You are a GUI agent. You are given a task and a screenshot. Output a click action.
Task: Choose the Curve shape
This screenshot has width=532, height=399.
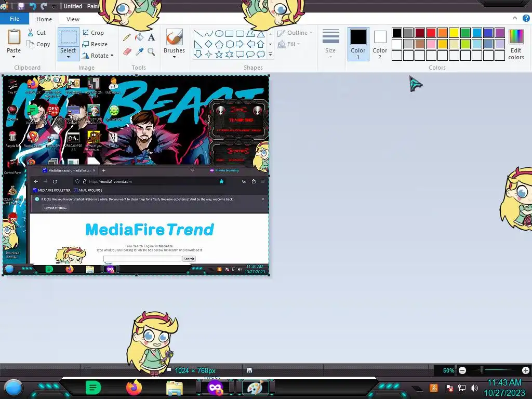click(x=209, y=34)
